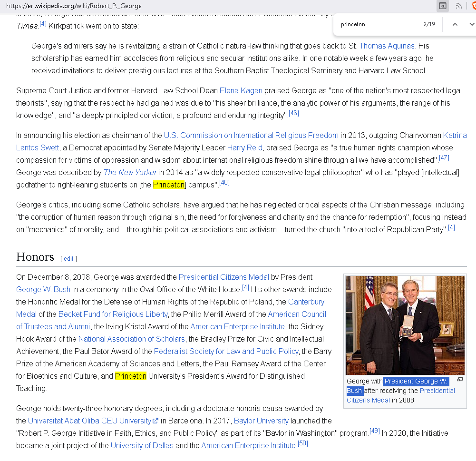Open National Association of Scholars link
Screen dimensions: 476x461
(x=131, y=339)
